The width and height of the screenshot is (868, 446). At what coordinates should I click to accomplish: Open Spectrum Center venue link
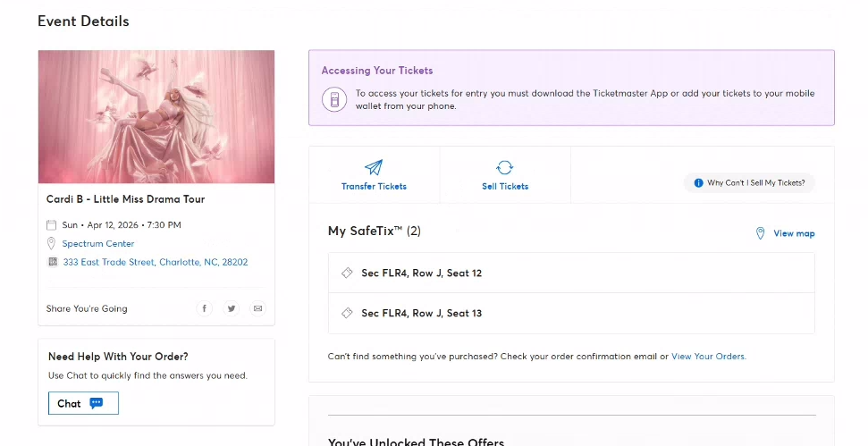pos(98,243)
